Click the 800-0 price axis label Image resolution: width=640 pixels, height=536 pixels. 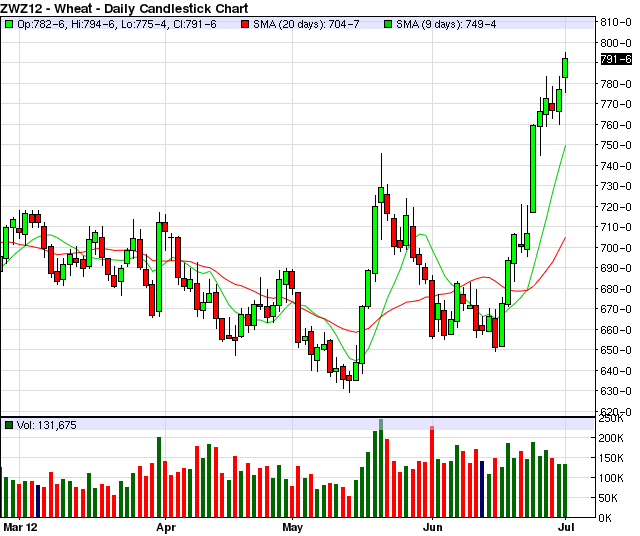click(616, 42)
